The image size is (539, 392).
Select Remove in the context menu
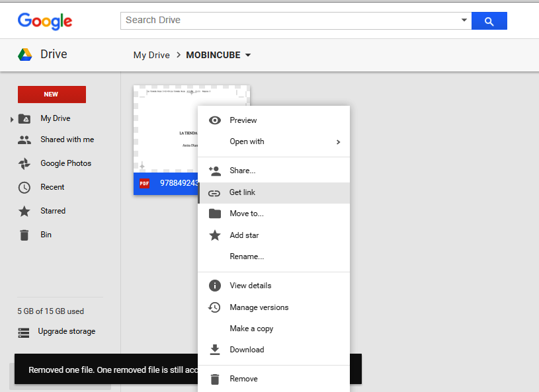point(274,379)
